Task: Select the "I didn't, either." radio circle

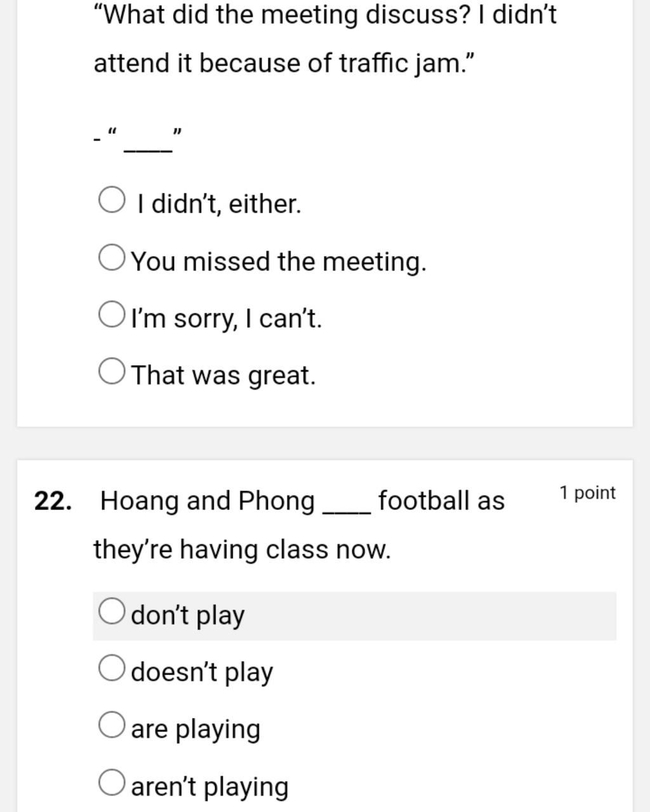Action: pos(112,200)
